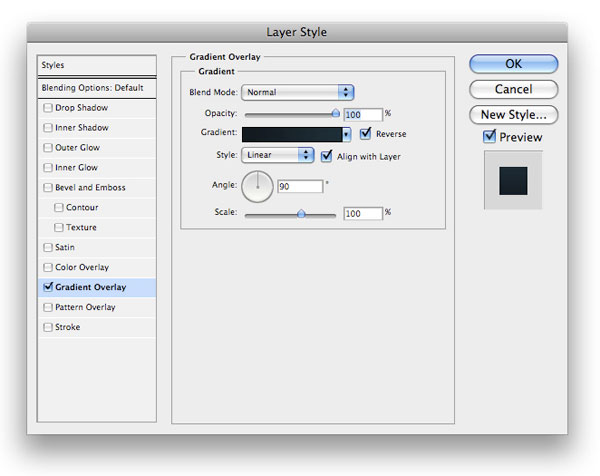Select Blending Options: Default

coord(97,88)
